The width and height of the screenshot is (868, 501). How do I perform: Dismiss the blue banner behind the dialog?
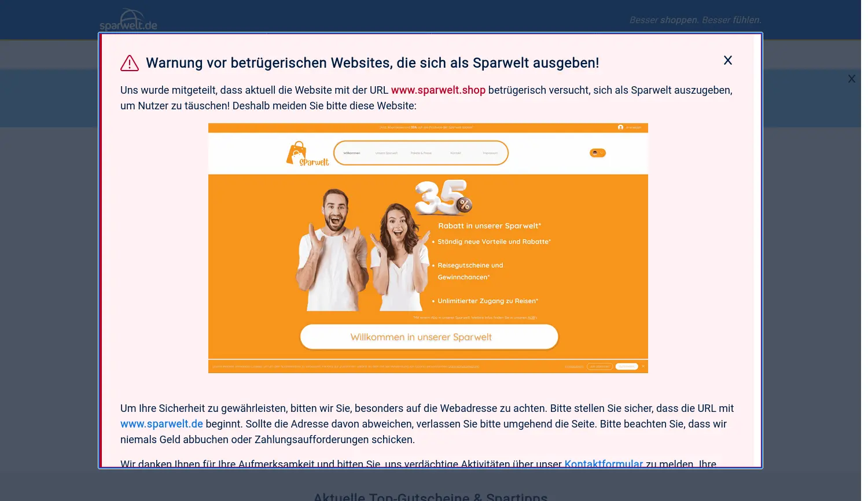click(x=851, y=79)
